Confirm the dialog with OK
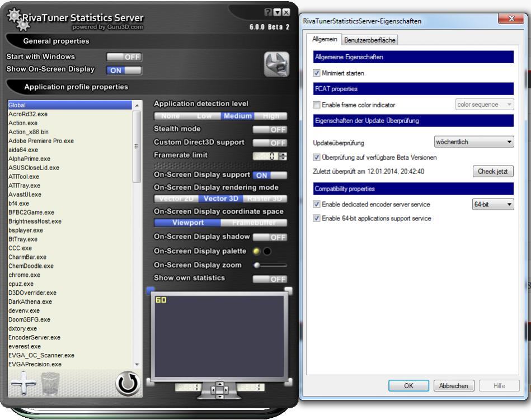531x420 pixels. point(408,386)
